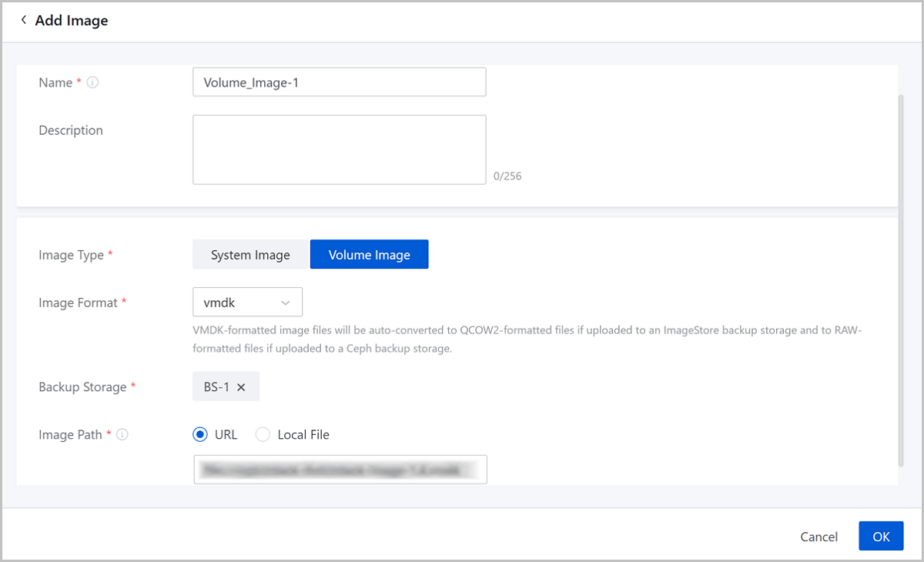Click the Image Format field label
The width and height of the screenshot is (924, 562).
78,303
